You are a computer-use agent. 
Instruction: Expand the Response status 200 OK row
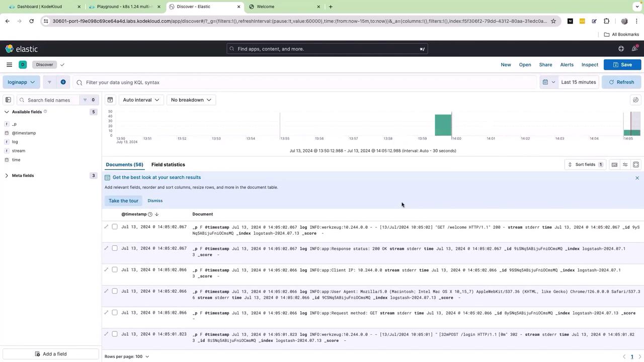[106, 248]
